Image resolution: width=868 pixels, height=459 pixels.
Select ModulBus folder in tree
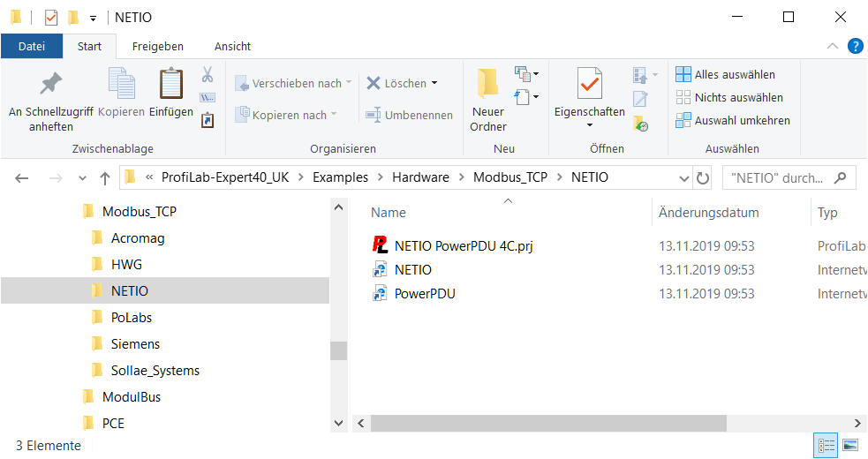(x=132, y=397)
